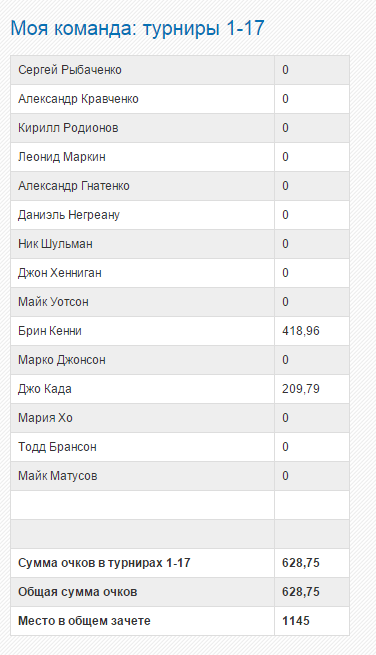Select the Кирилл Родионов table cell

[x=142, y=128]
